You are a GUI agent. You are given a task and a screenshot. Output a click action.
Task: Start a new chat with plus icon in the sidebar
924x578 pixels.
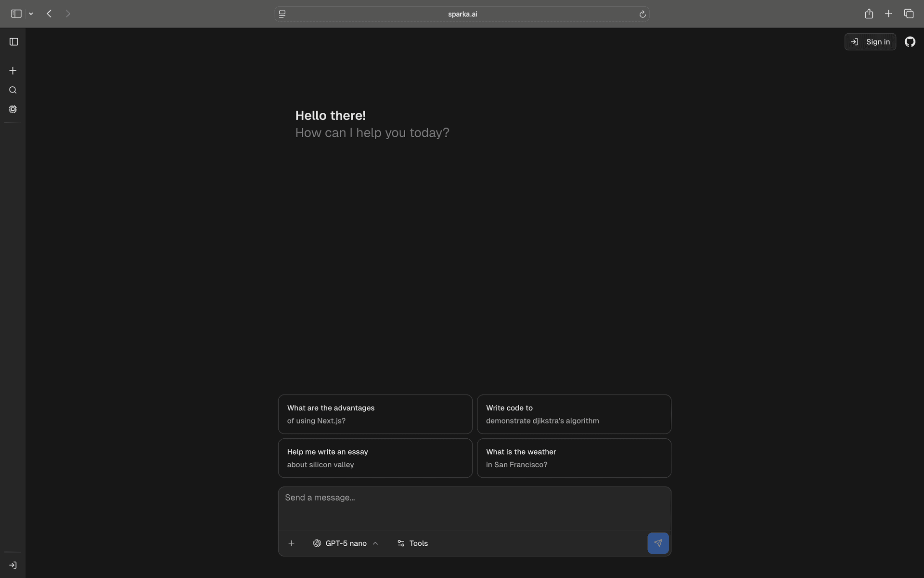(13, 71)
